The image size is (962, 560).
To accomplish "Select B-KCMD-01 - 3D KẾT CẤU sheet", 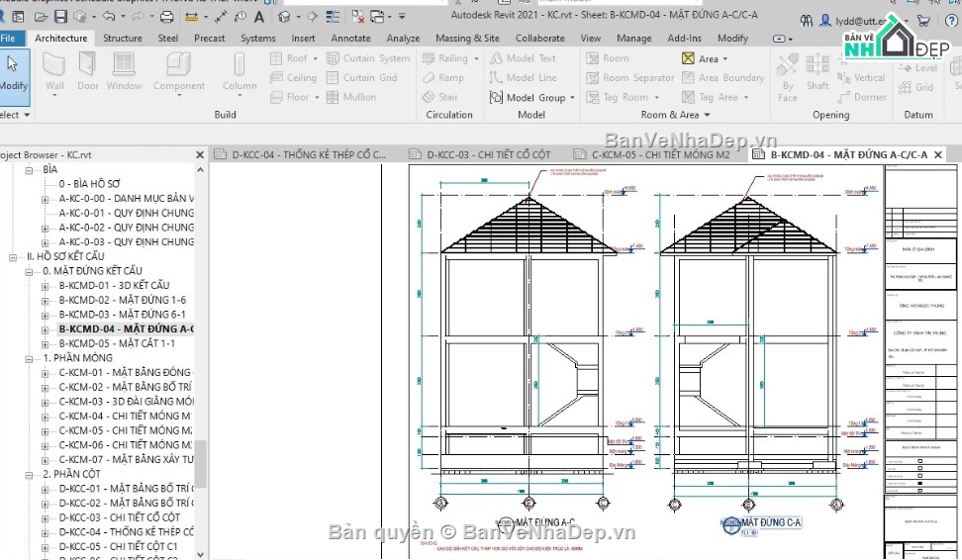I will click(x=114, y=285).
